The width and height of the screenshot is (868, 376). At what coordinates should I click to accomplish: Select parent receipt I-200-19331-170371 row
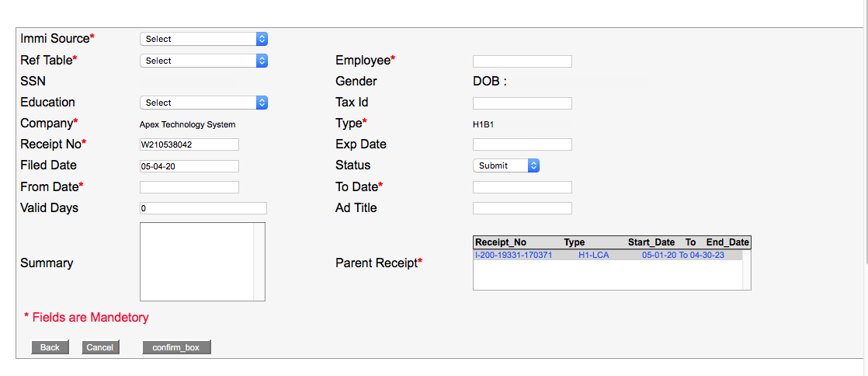(607, 256)
